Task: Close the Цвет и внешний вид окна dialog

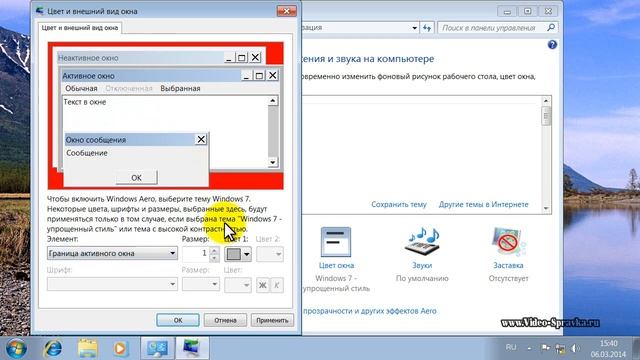Action: (287, 11)
